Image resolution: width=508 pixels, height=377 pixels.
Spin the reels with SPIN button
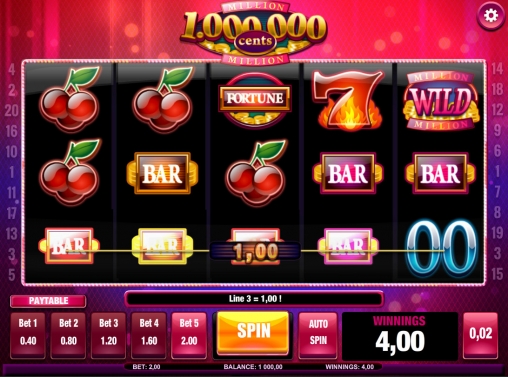pos(253,333)
